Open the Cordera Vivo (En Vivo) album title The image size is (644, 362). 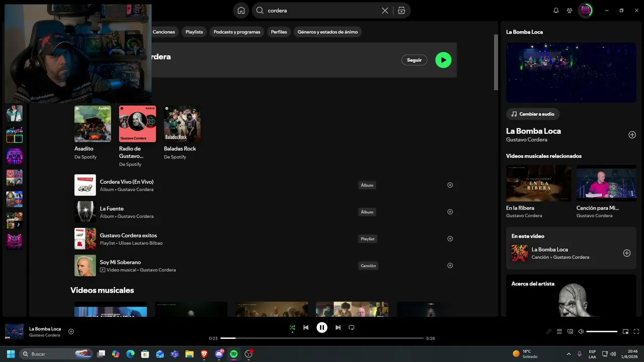point(127,182)
